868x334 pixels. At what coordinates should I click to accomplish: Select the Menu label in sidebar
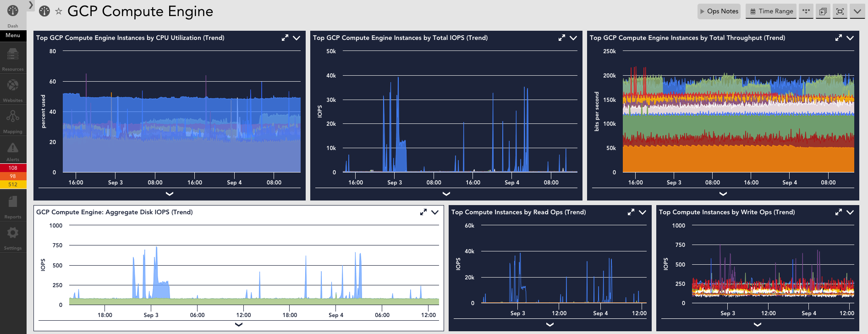[x=13, y=35]
